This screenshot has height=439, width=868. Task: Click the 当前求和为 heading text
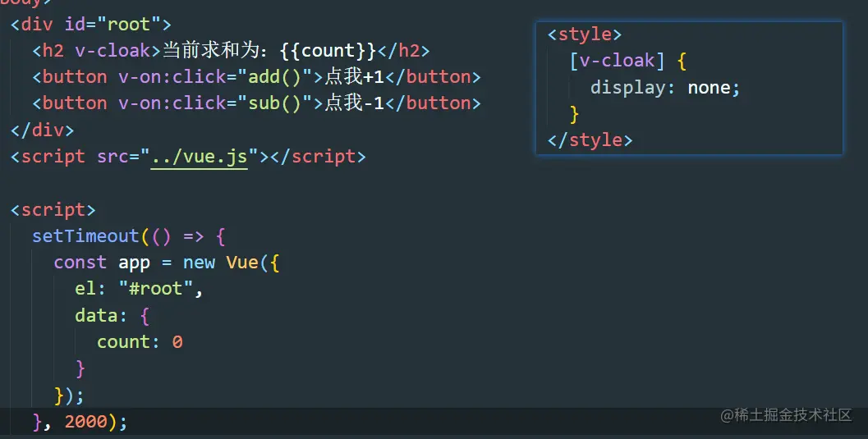pos(210,51)
